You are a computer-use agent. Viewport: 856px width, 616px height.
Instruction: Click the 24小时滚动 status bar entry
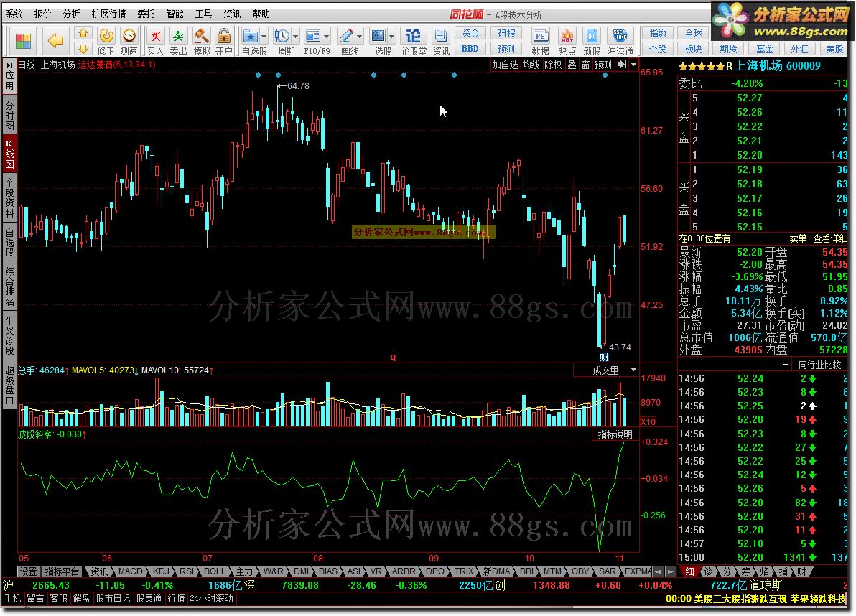point(211,598)
